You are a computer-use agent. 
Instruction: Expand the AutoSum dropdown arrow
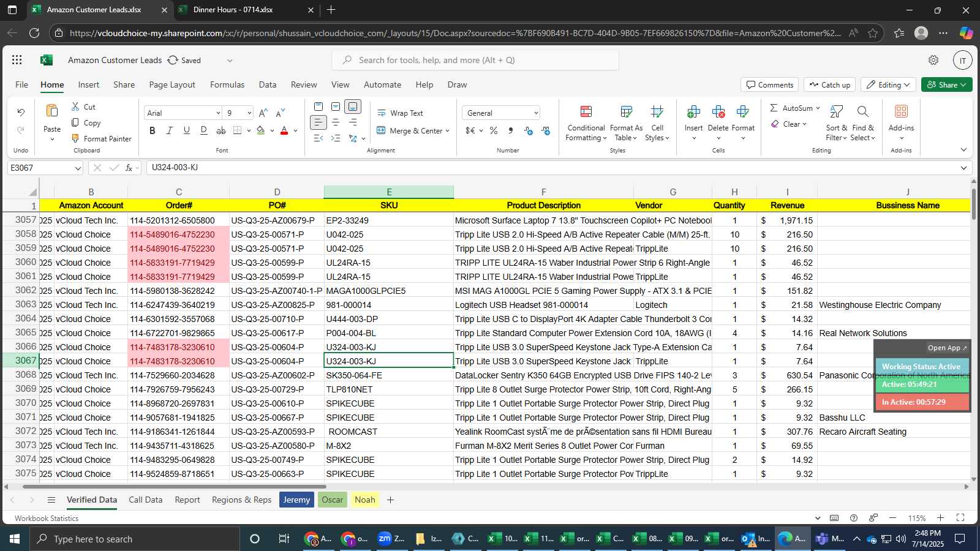tap(817, 108)
